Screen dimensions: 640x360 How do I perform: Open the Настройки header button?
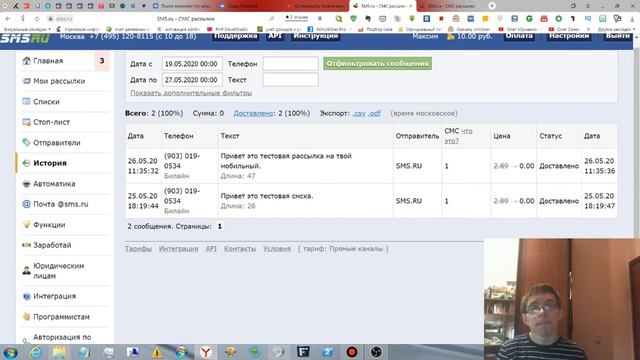click(569, 36)
